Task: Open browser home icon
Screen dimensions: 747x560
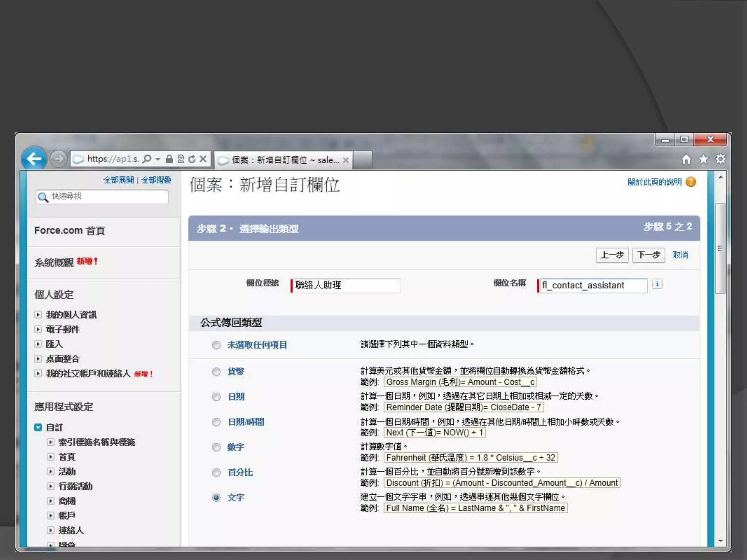Action: (686, 159)
